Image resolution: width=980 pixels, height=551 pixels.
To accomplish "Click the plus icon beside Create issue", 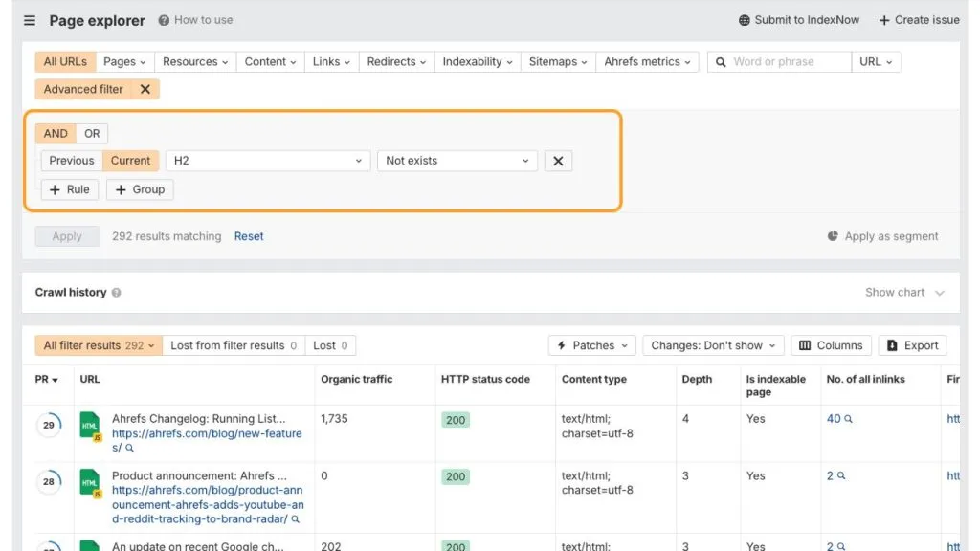I will click(x=883, y=20).
